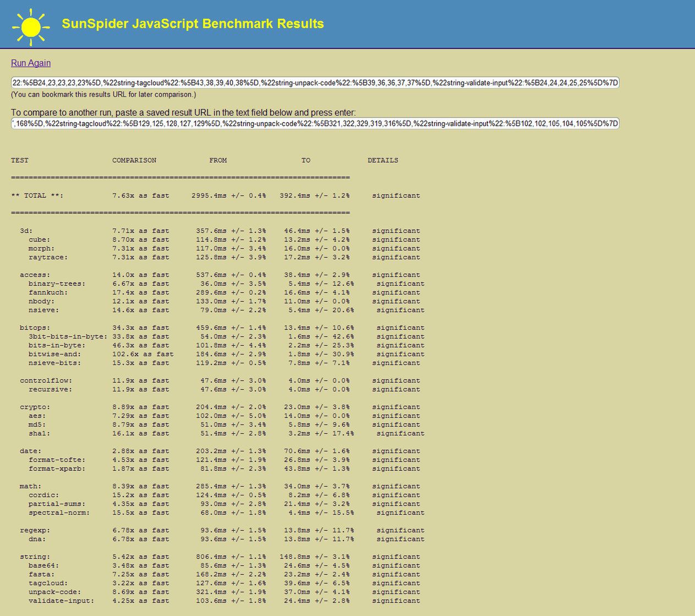Click the 'controlflow:' category label
Image resolution: width=695 pixels, height=616 pixels.
tap(46, 381)
